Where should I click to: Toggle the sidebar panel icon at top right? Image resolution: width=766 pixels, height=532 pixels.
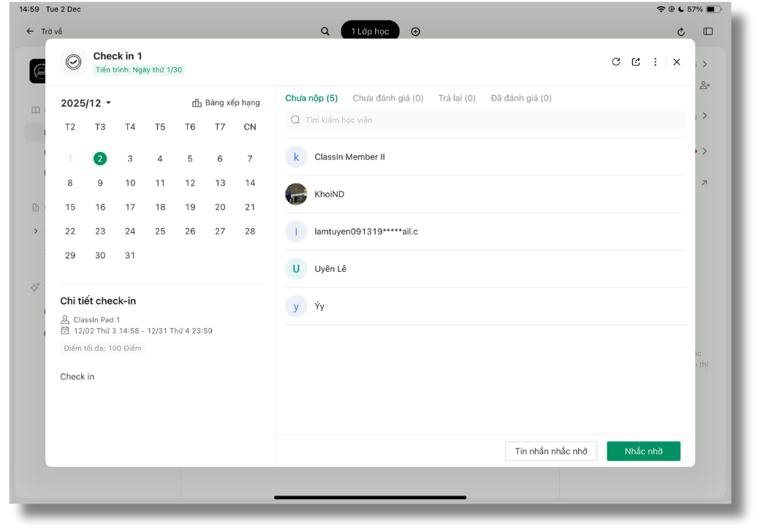tap(708, 31)
